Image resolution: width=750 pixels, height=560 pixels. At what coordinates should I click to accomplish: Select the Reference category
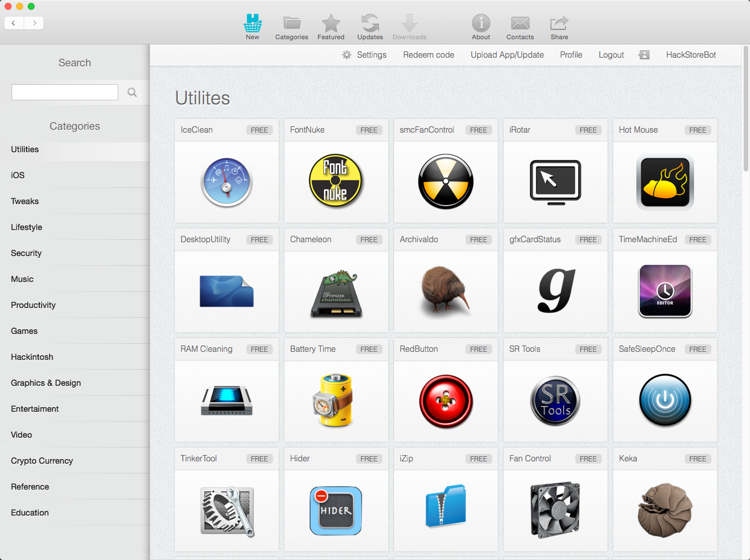[75, 487]
